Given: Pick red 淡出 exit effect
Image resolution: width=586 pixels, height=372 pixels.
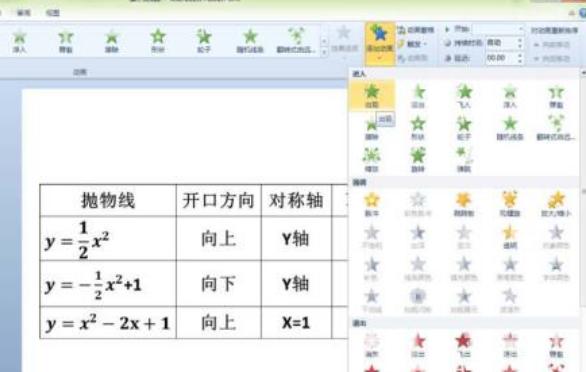Looking at the screenshot, I should (418, 345).
